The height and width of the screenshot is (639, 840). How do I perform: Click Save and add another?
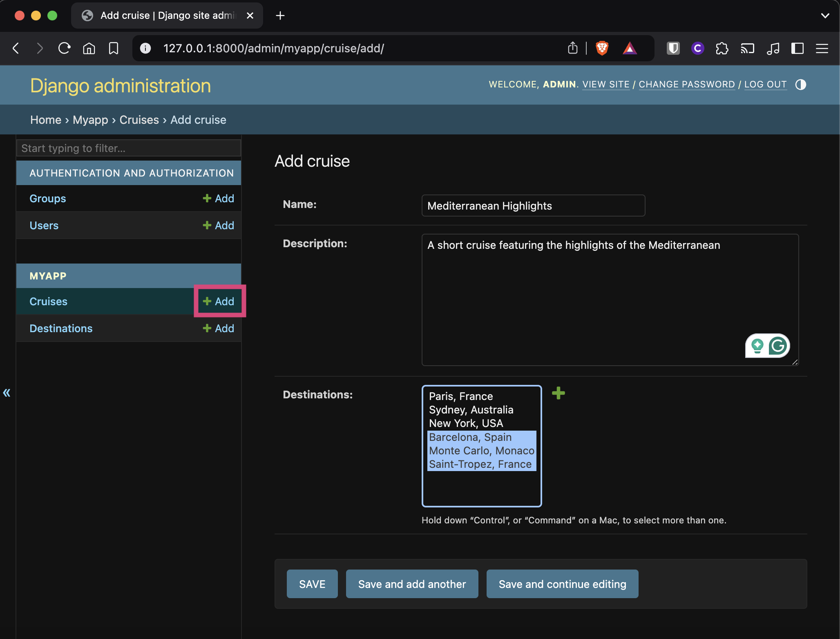pos(412,584)
